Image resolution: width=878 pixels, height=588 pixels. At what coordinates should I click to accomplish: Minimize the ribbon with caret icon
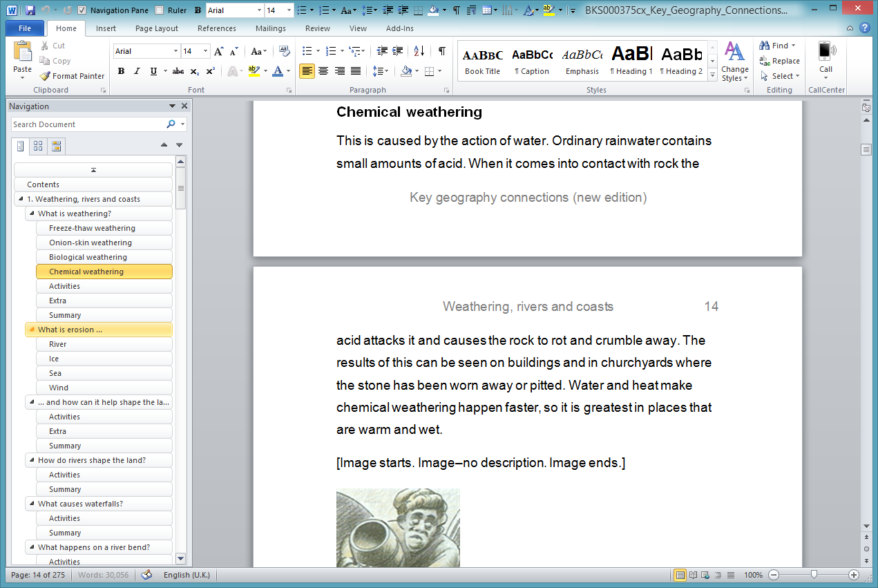pos(850,28)
